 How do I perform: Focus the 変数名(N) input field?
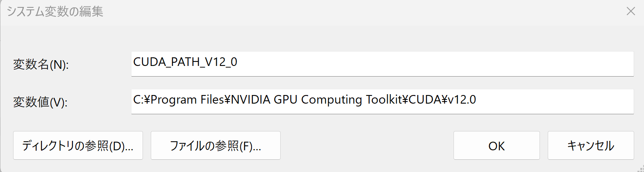coord(382,64)
